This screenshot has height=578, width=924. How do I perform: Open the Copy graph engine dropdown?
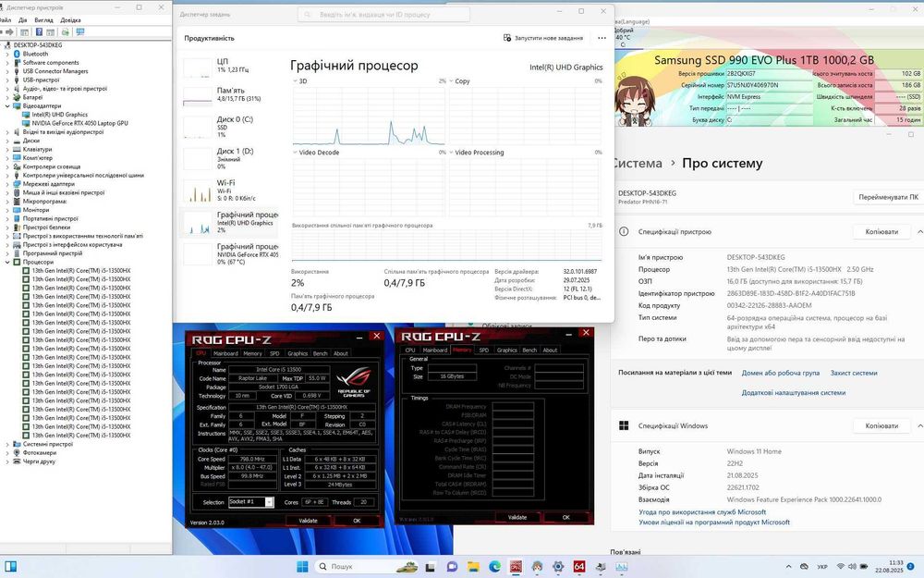(x=452, y=81)
